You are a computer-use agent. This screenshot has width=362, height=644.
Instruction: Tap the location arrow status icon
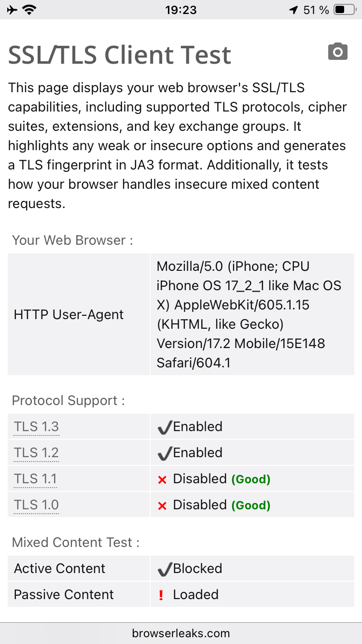(x=293, y=10)
